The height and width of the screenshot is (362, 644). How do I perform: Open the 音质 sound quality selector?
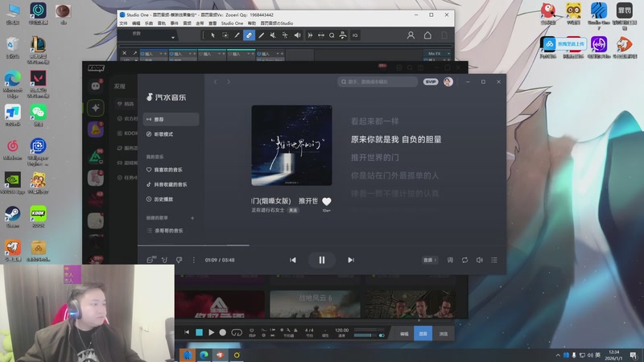(430, 260)
